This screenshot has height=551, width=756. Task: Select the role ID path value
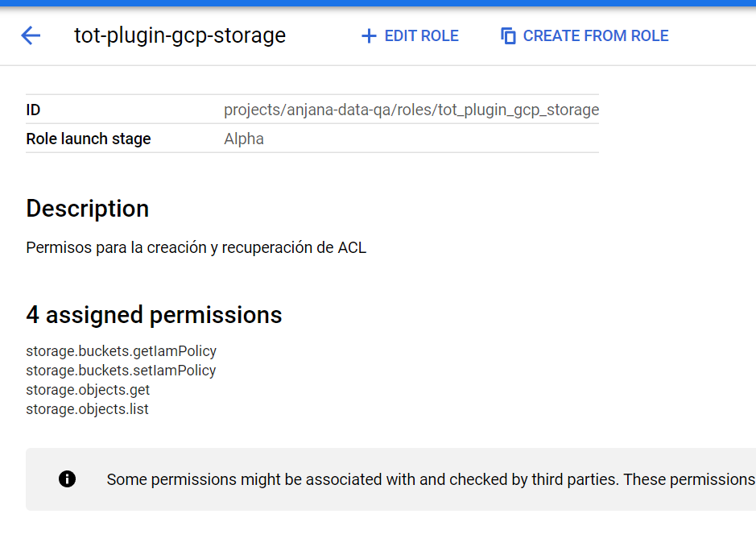tap(411, 110)
